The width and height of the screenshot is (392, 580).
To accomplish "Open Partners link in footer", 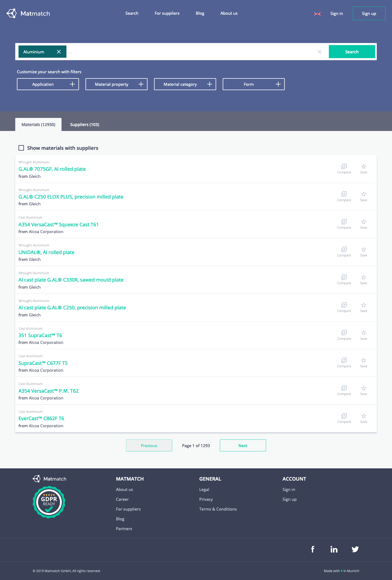I will [x=124, y=529].
